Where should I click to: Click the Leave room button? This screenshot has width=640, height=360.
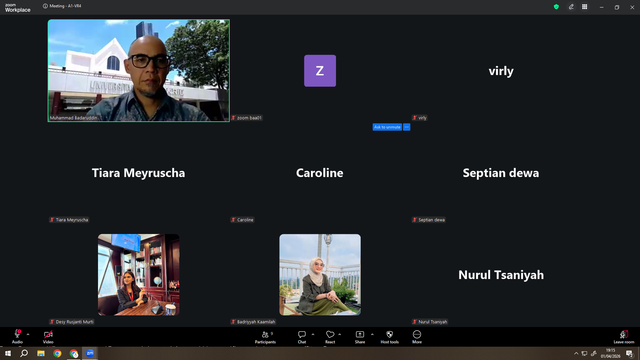coord(624,337)
